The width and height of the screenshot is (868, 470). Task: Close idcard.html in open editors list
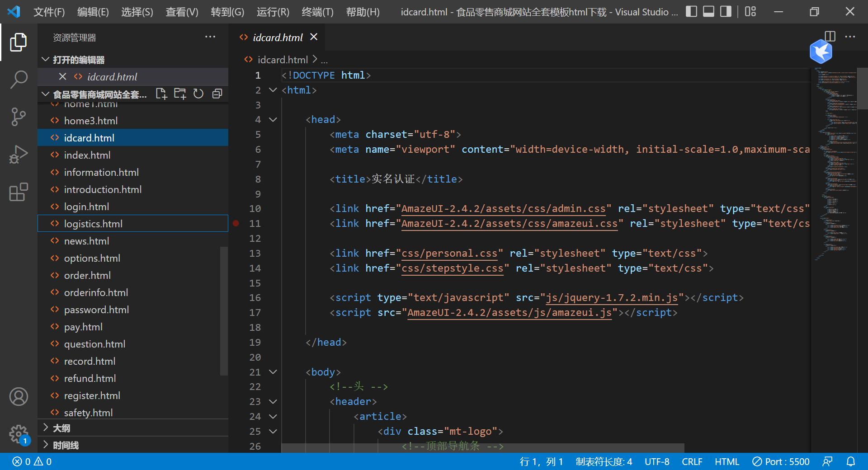click(x=63, y=77)
